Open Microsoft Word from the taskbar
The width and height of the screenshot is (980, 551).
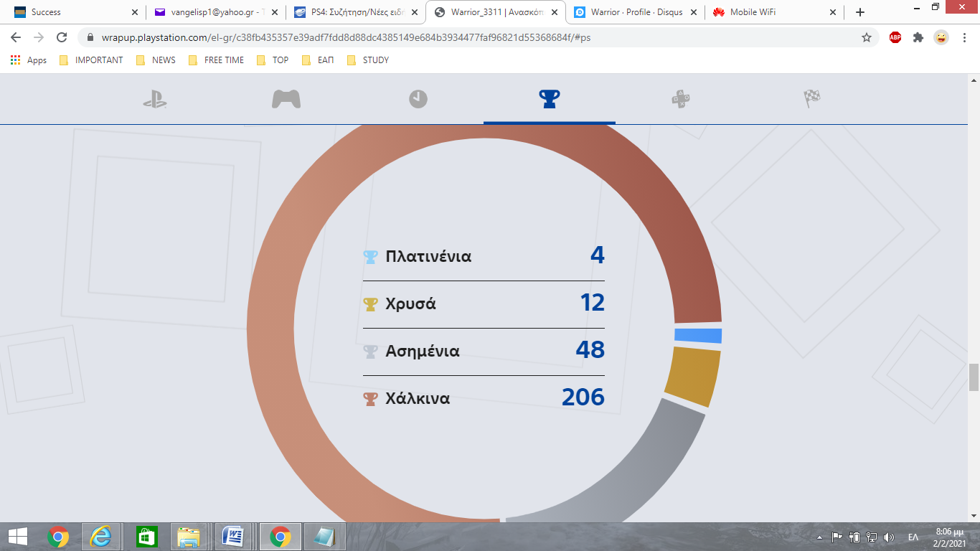click(x=233, y=537)
